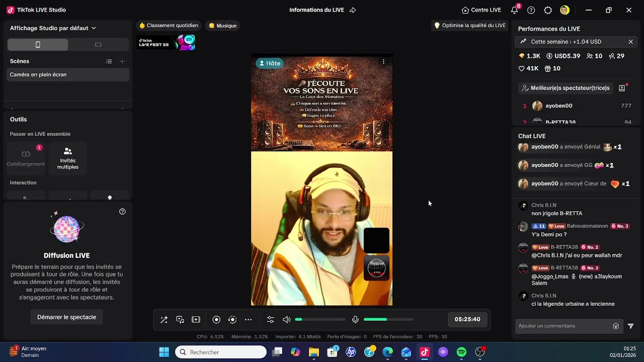644x362 pixels.
Task: Click the Génial gift message from ayoben00
Action: point(570,147)
